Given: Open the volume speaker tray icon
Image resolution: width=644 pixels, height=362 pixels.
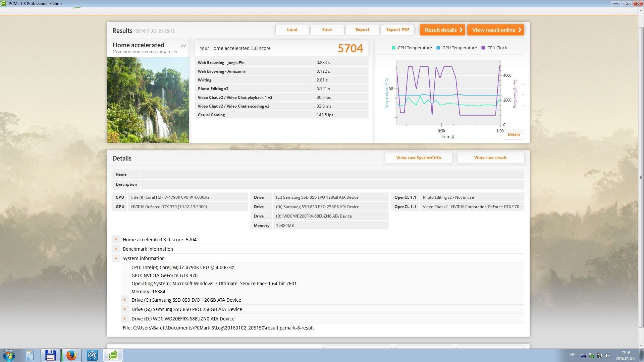Looking at the screenshot, I should [x=607, y=355].
